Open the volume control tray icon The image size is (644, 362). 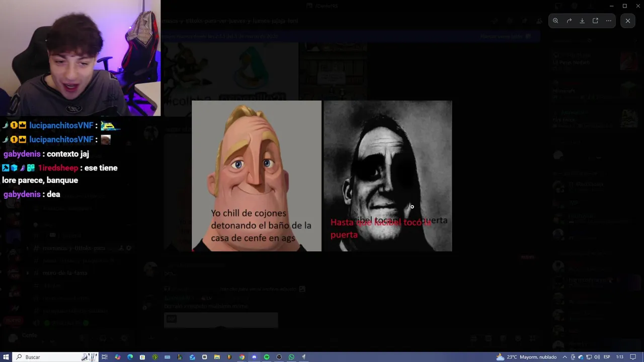tap(597, 357)
